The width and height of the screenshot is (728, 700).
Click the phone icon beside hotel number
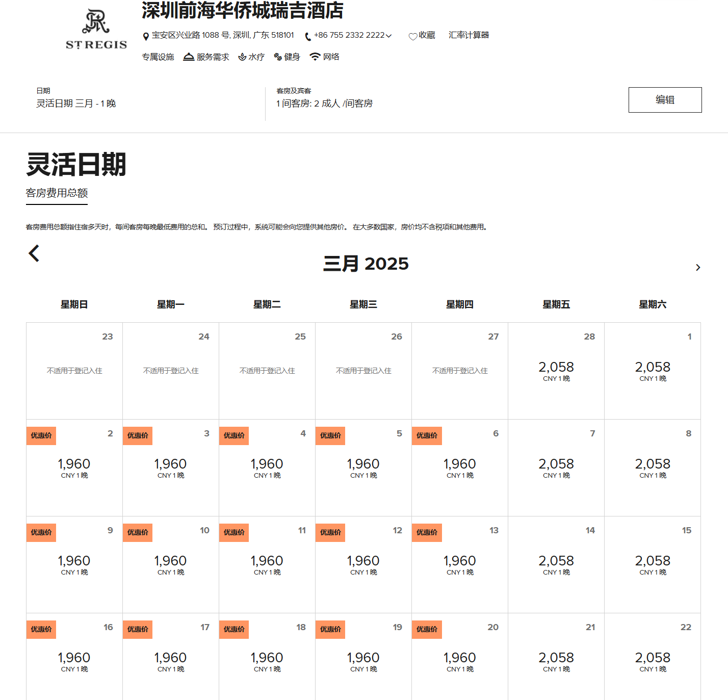(x=308, y=36)
